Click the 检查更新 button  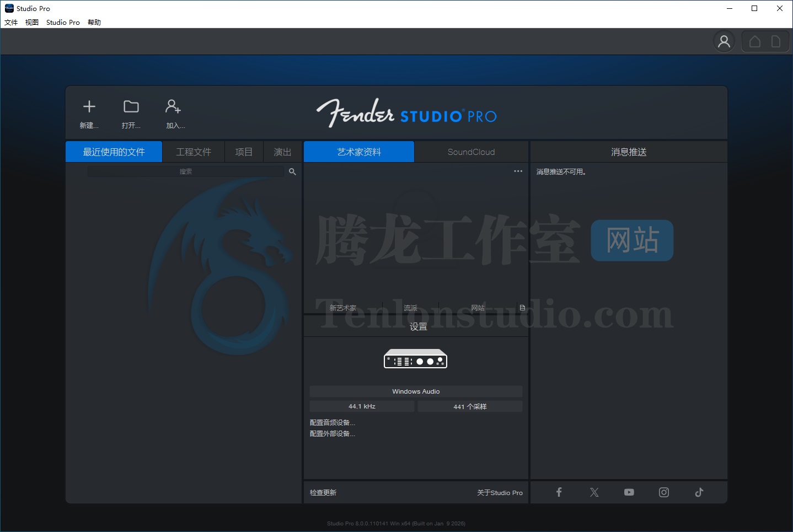pyautogui.click(x=323, y=493)
